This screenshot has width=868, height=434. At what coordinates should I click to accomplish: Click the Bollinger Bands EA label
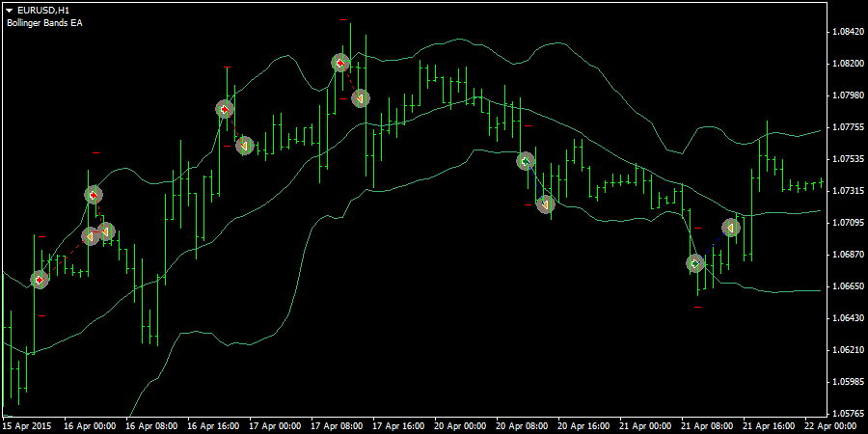44,23
